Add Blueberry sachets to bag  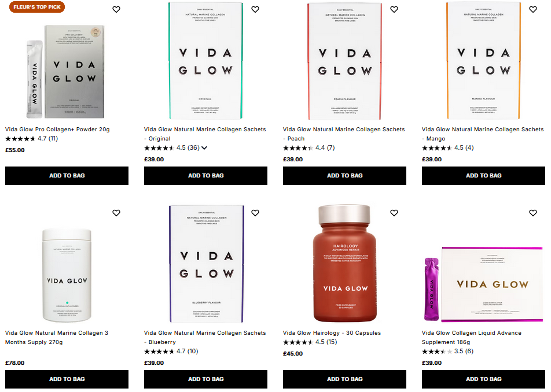[205, 379]
